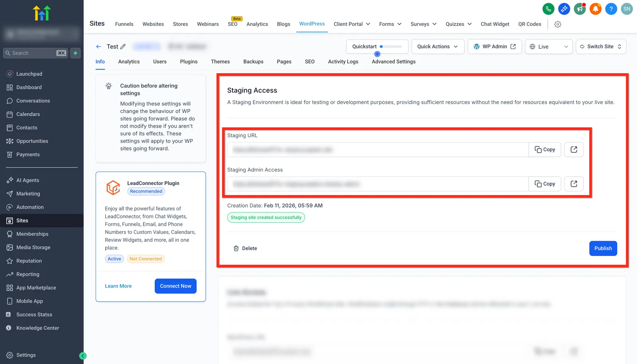
Task: Click the back arrow beside Test
Action: [x=98, y=47]
